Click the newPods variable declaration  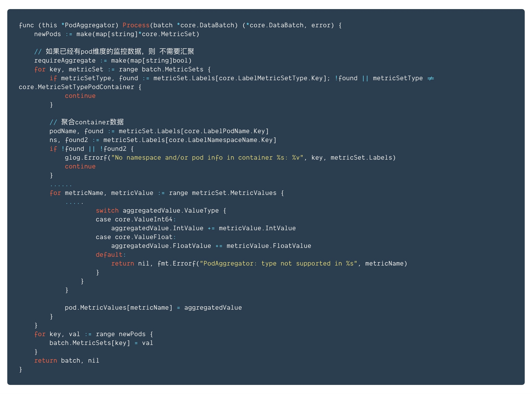click(x=47, y=34)
